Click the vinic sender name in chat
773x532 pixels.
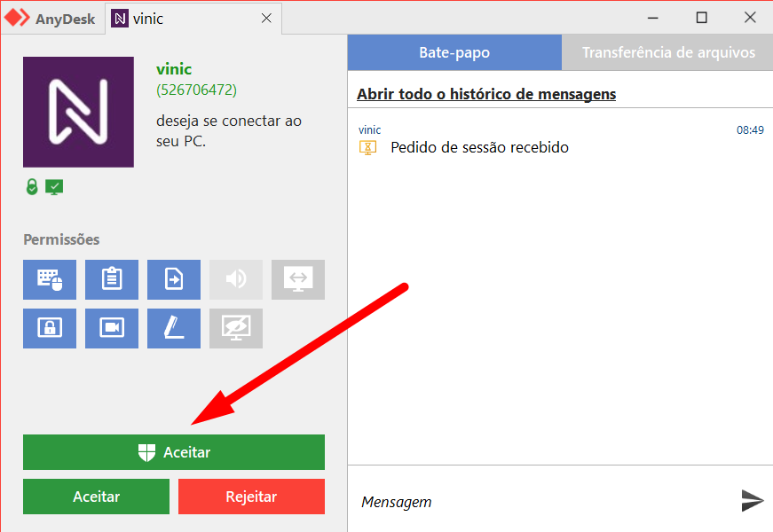[370, 130]
